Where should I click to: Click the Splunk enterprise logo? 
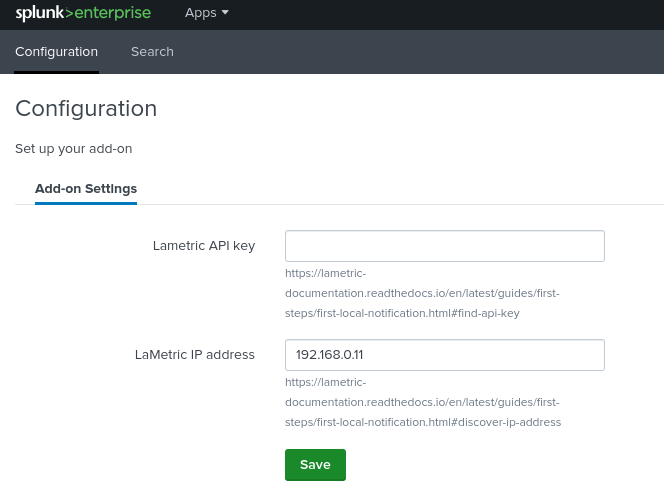pyautogui.click(x=82, y=13)
